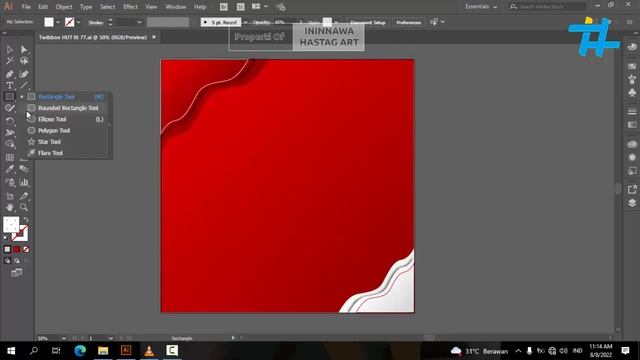Screen dimensions: 640x360
Task: Select the Shape Builder tool
Action: pos(9,144)
